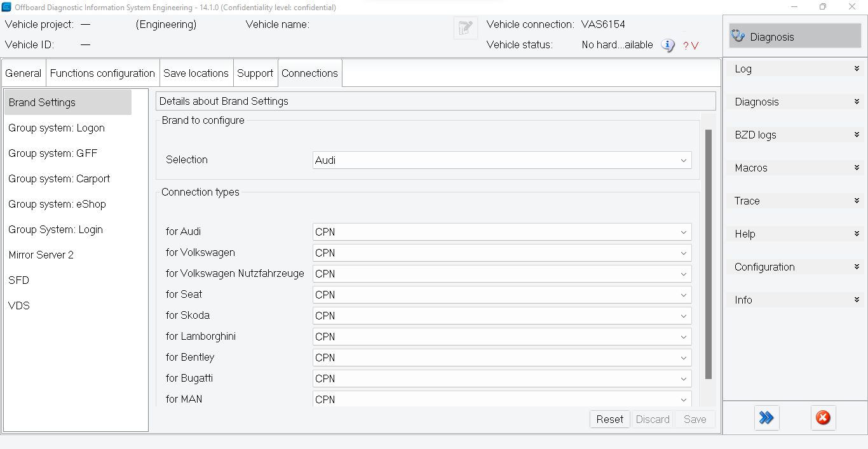Open the connection type dropdown for Lamborghini

click(x=684, y=337)
